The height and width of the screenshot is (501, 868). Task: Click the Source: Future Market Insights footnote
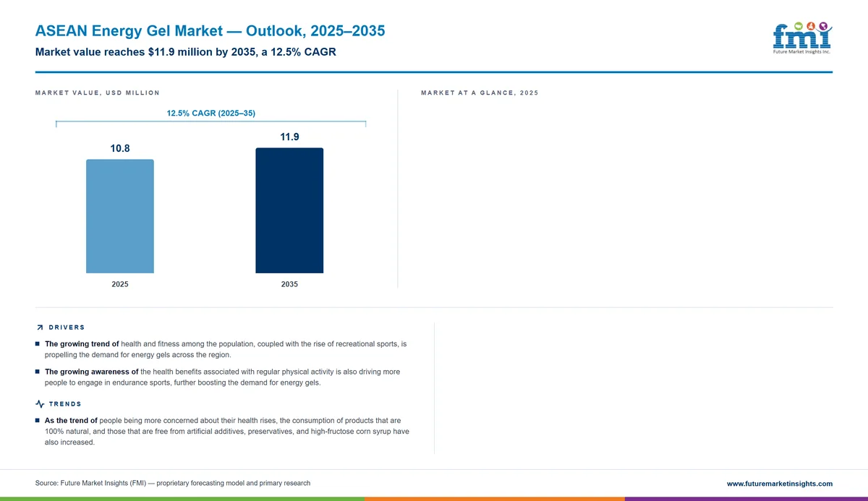[x=172, y=483]
